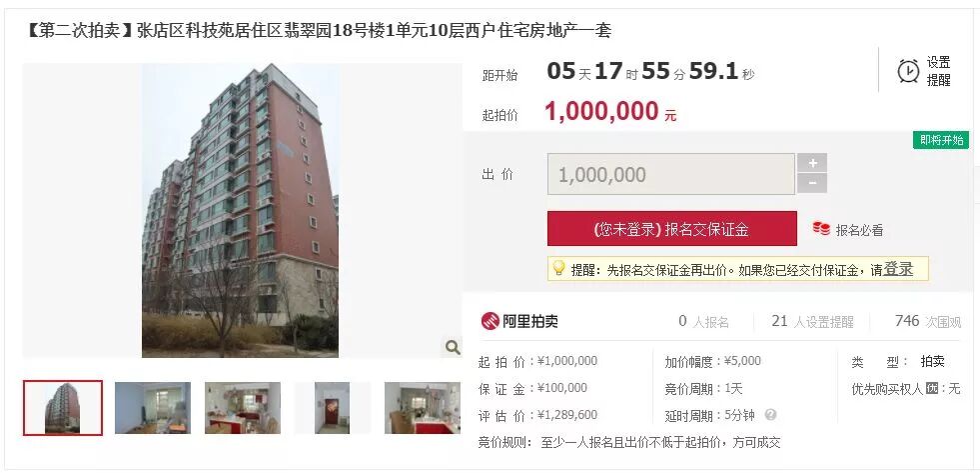Click the green 即将开始 status tag
The image size is (980, 473).
point(941,140)
